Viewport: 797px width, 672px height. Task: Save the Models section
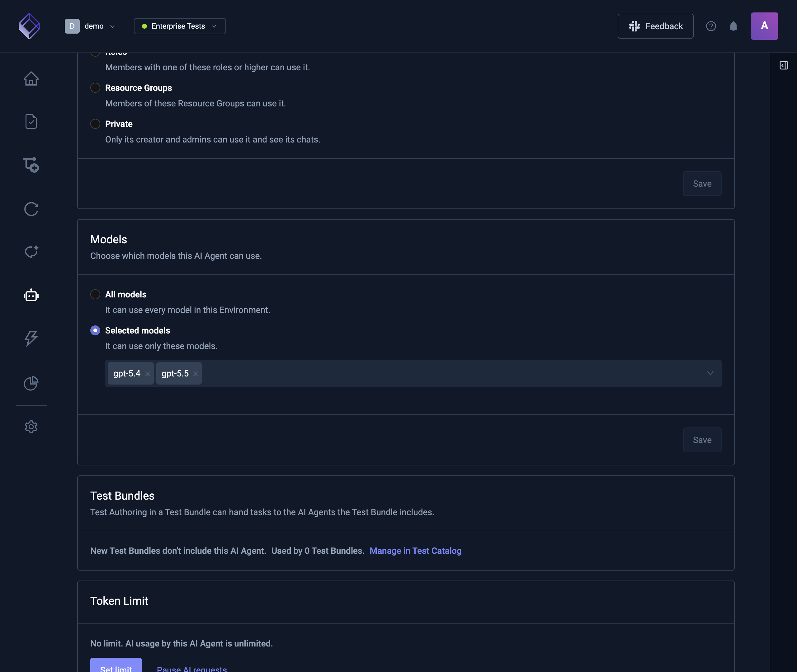point(702,440)
